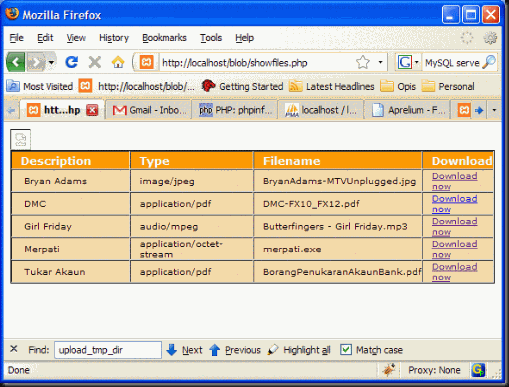Open the address bar history dropdown
Screen dimensions: 509x387
click(x=380, y=62)
